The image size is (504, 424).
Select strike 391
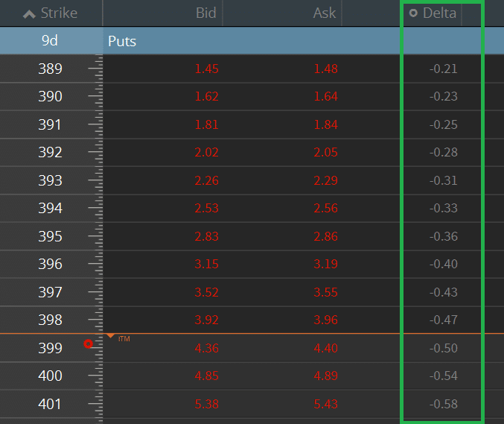click(50, 125)
